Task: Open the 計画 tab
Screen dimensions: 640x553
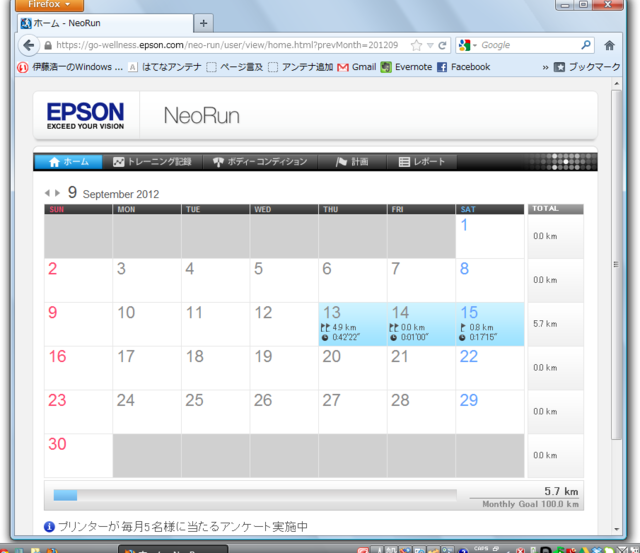Action: [352, 162]
